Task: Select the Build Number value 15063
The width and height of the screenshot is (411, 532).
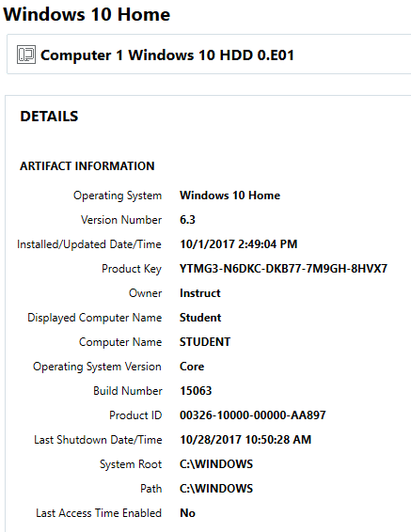Action: pyautogui.click(x=196, y=391)
